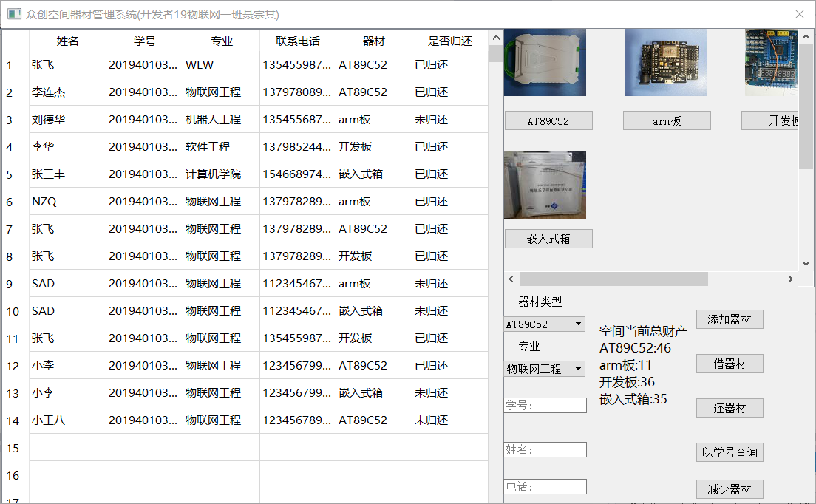This screenshot has width=816, height=504.
Task: Click the AT89C52 board photo thumbnail
Action: [x=543, y=62]
